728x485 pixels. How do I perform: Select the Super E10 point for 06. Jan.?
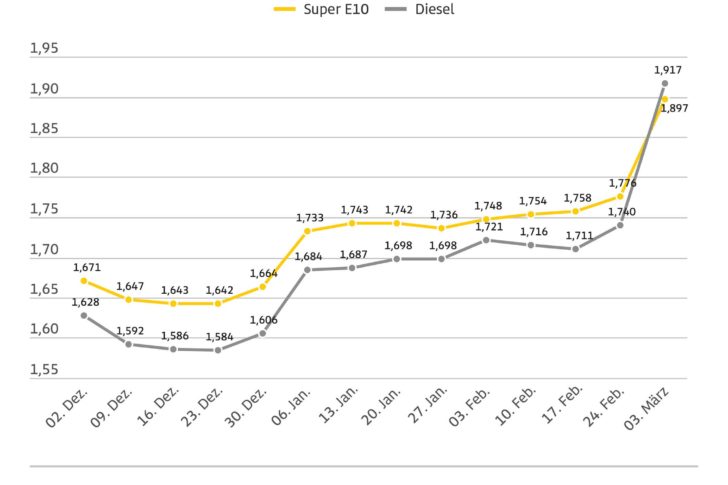pos(307,231)
